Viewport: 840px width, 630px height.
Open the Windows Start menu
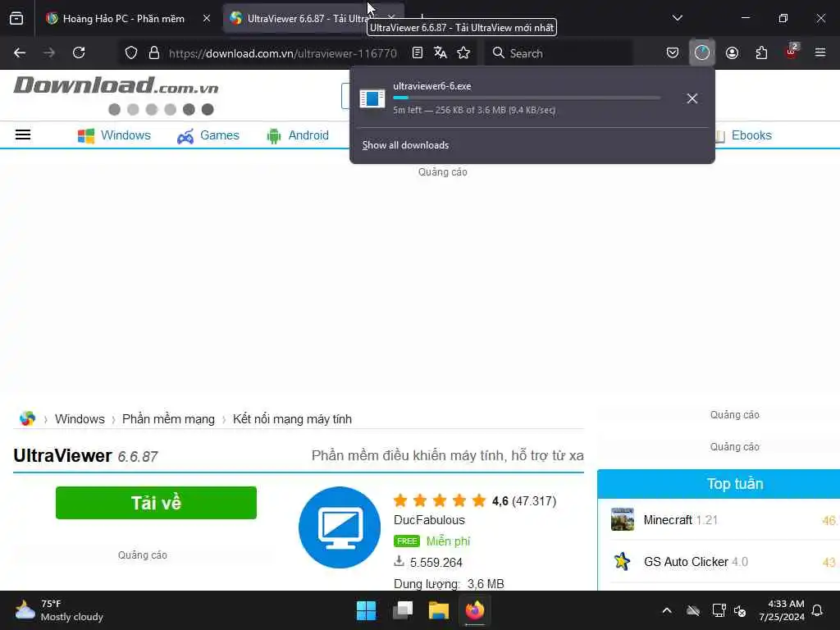coord(367,610)
